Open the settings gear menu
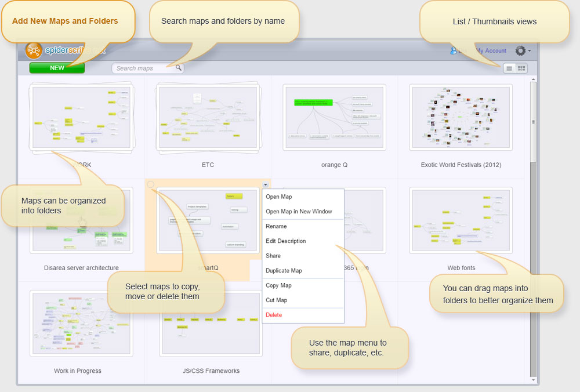 pyautogui.click(x=521, y=51)
